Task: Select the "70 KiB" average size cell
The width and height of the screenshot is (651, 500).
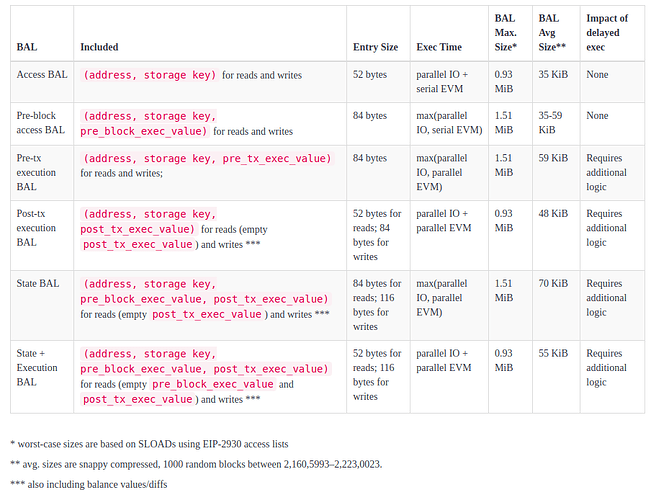Action: [x=553, y=283]
